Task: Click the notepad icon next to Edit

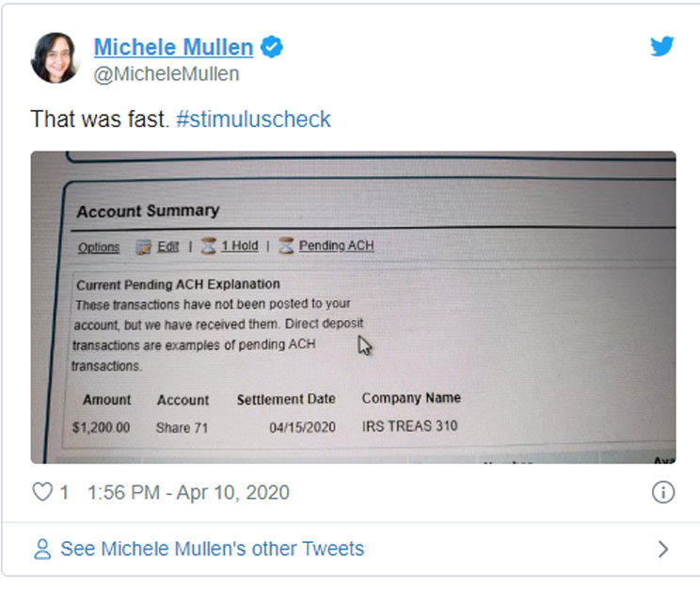Action: [144, 247]
